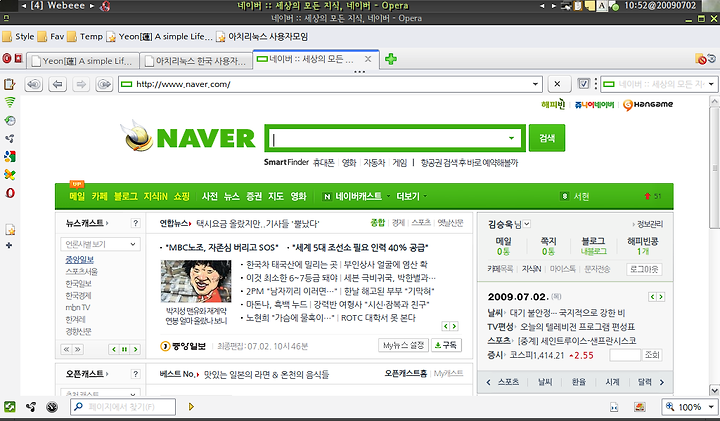Show next headlines with news pager right arrow
Image resolution: width=720 pixels, height=421 pixels.
454,326
